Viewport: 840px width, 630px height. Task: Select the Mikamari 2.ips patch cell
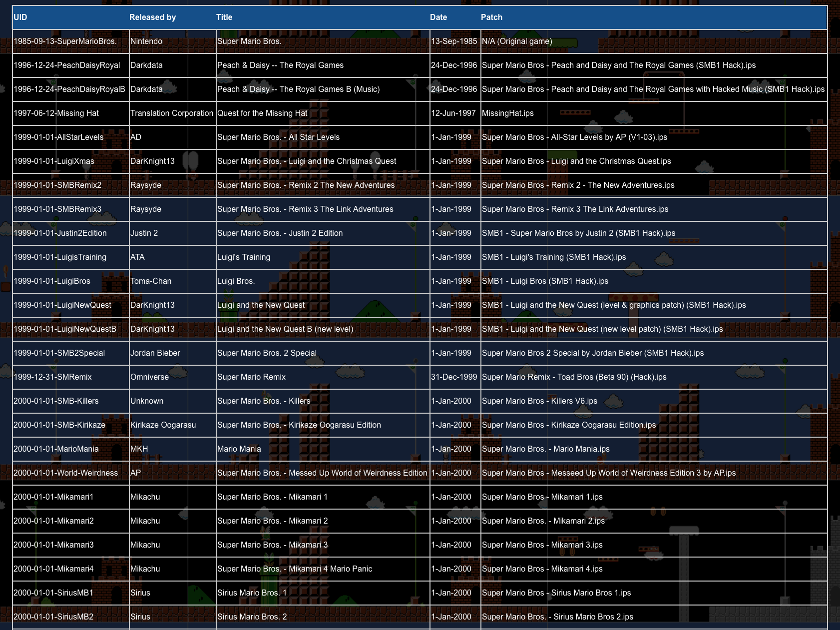click(x=654, y=521)
